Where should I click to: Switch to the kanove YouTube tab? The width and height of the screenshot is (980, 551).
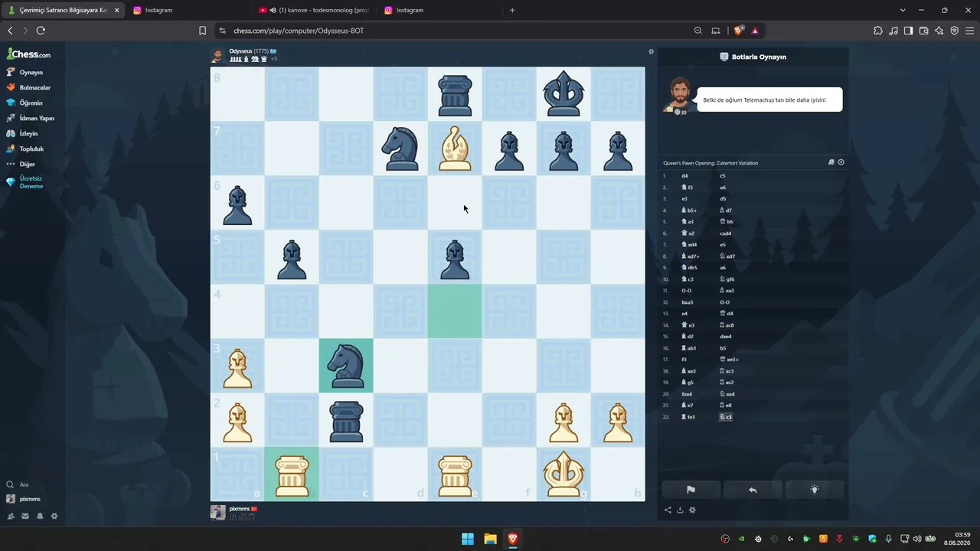click(x=314, y=10)
